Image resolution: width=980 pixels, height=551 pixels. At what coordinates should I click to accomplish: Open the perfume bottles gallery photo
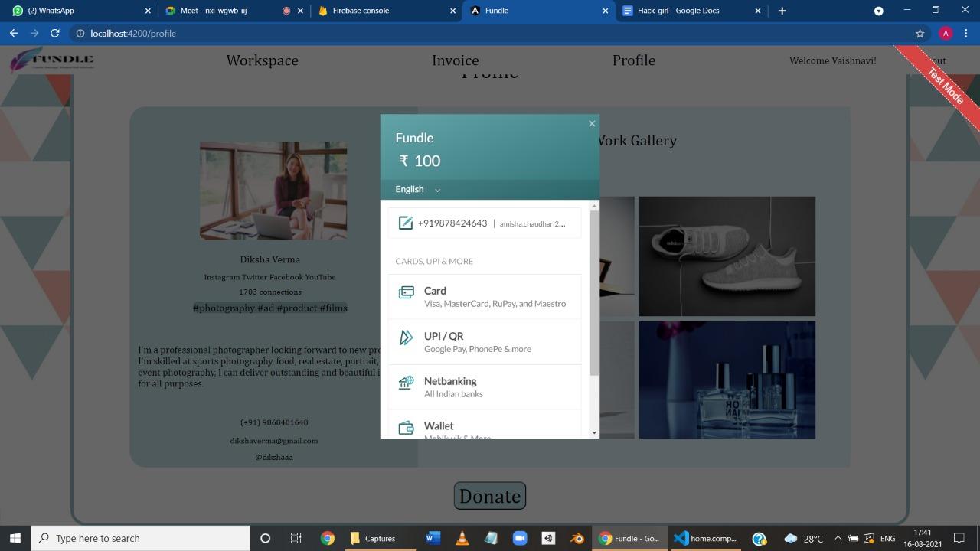[x=727, y=380]
